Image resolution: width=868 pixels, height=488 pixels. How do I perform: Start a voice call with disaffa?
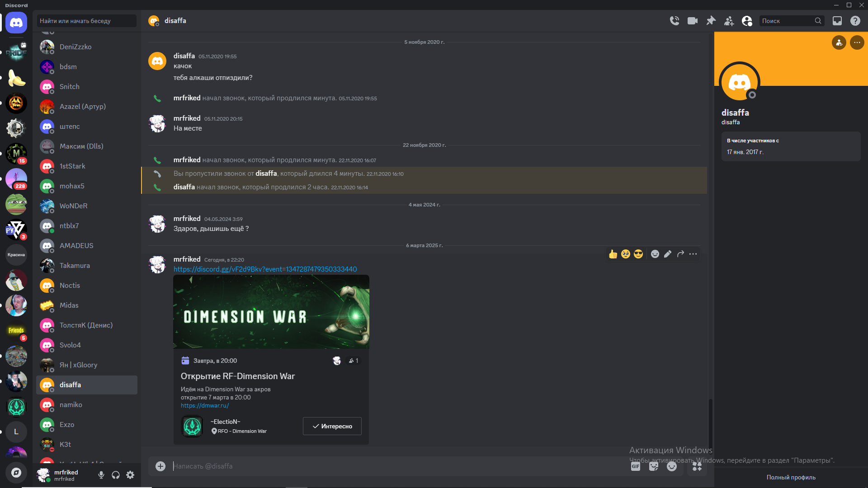[674, 21]
